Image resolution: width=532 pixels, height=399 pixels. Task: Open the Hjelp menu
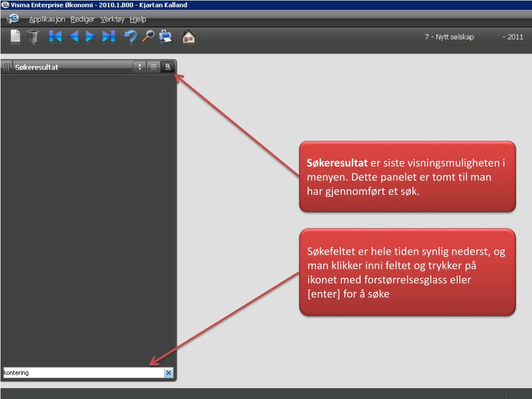pos(138,19)
